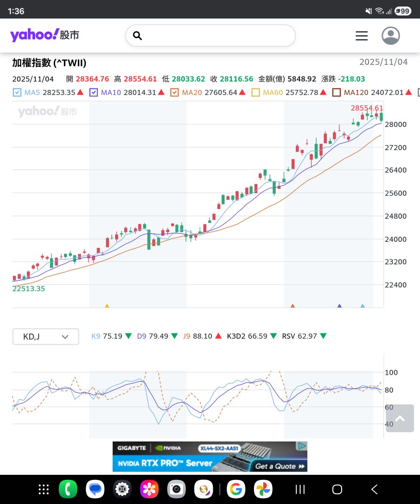Go to Yahoo 股市 home logo

click(45, 35)
